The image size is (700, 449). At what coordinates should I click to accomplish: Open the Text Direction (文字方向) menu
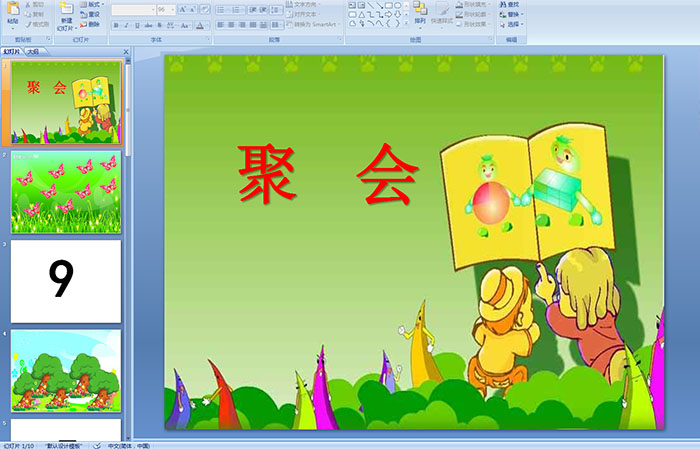(x=304, y=4)
